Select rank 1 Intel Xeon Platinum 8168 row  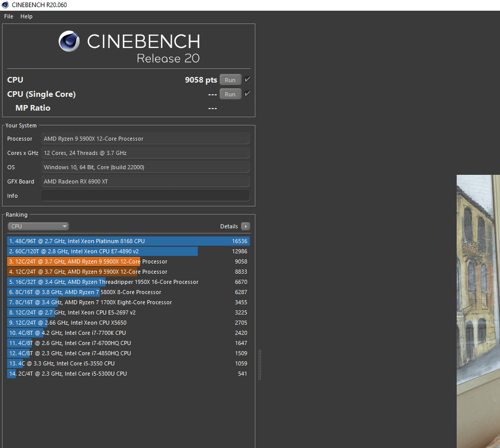[128, 241]
